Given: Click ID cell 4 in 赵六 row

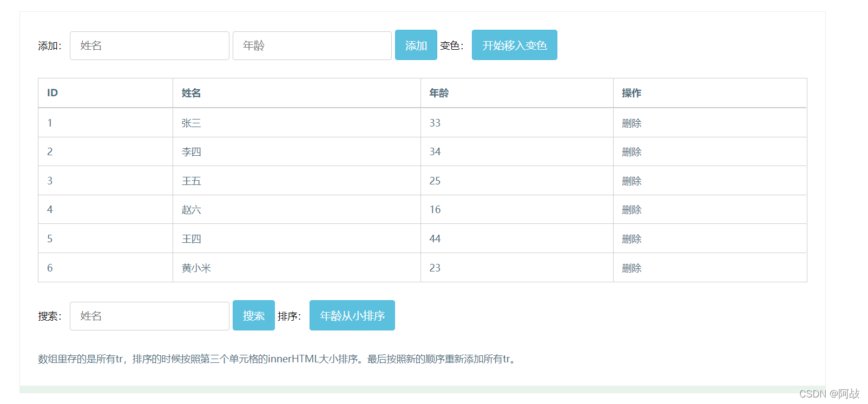Looking at the screenshot, I should pyautogui.click(x=106, y=209).
